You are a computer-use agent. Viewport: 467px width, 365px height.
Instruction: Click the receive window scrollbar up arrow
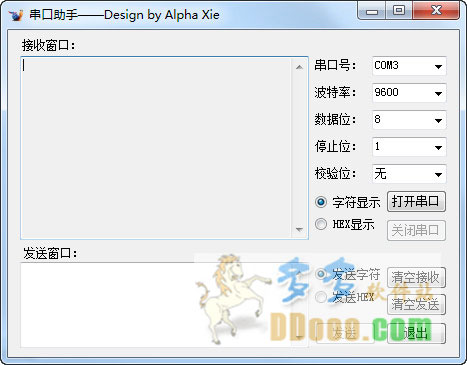pyautogui.click(x=299, y=67)
